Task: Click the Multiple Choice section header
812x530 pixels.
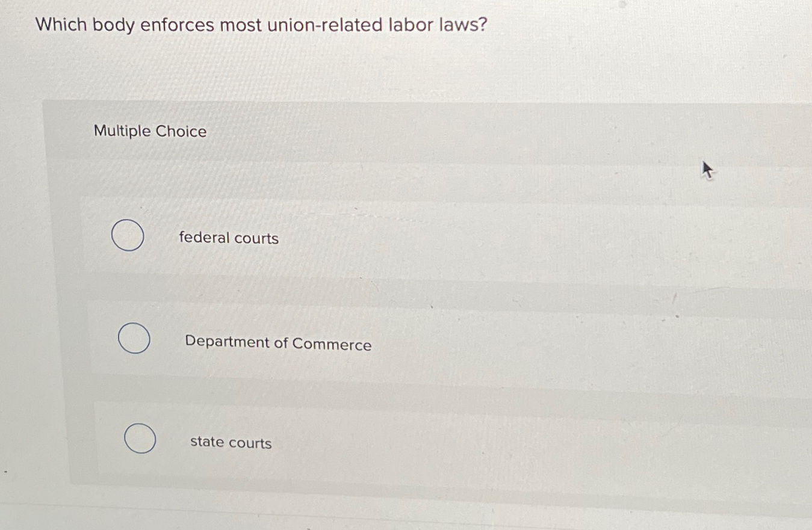Action: coord(149,131)
